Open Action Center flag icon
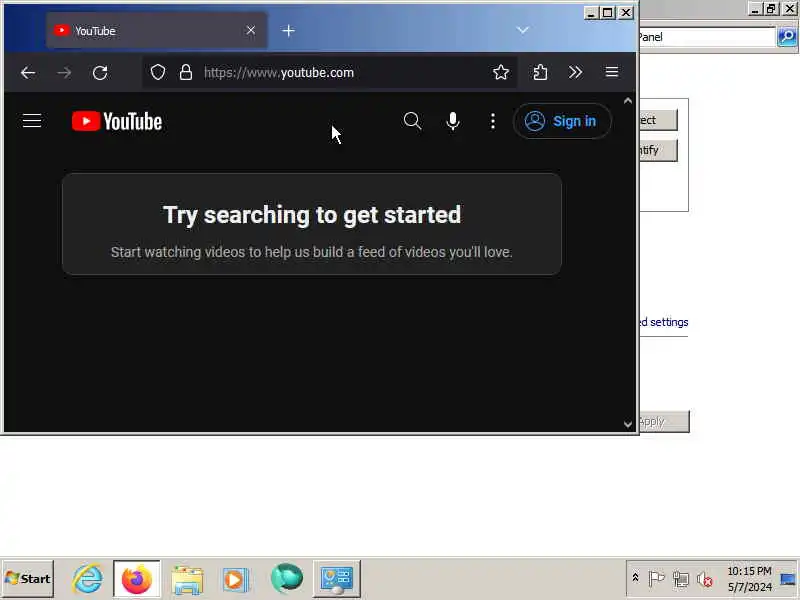 tap(656, 579)
